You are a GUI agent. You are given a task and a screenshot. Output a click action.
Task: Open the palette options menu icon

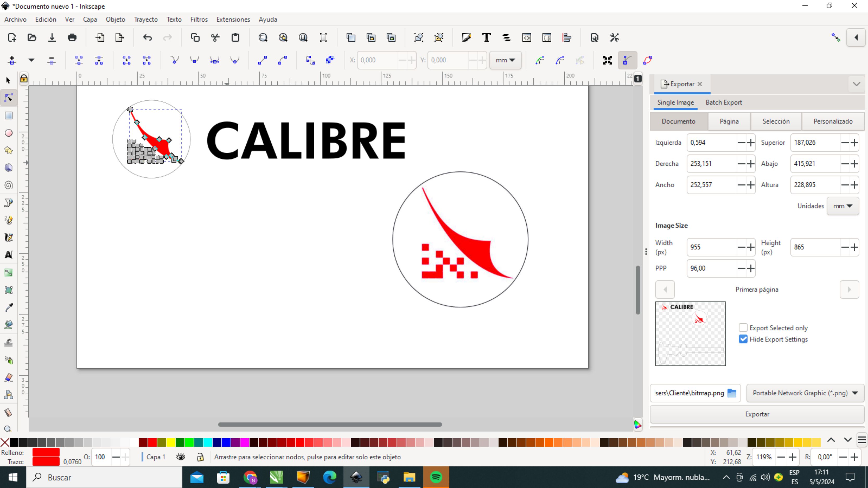pyautogui.click(x=862, y=440)
